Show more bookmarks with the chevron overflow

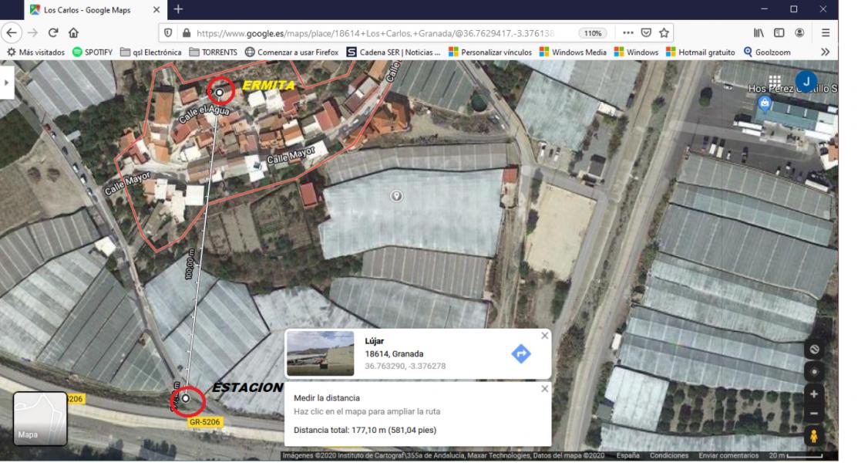(826, 52)
